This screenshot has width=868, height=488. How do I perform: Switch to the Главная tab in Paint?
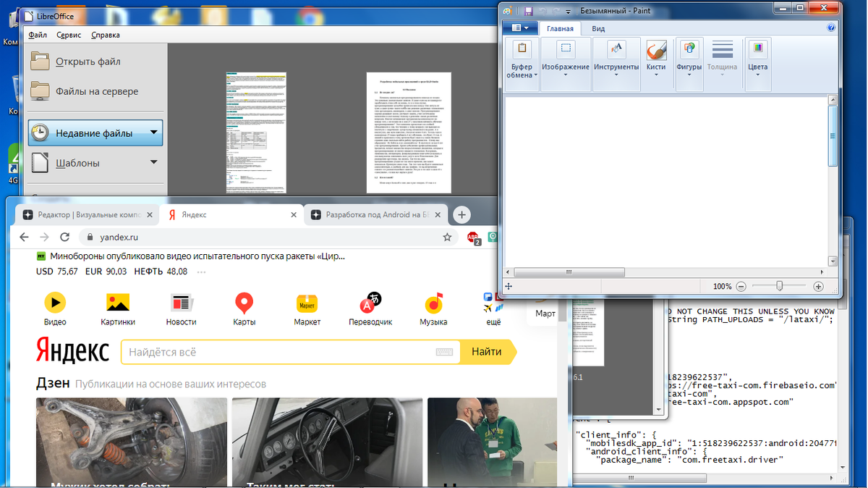[x=560, y=29]
